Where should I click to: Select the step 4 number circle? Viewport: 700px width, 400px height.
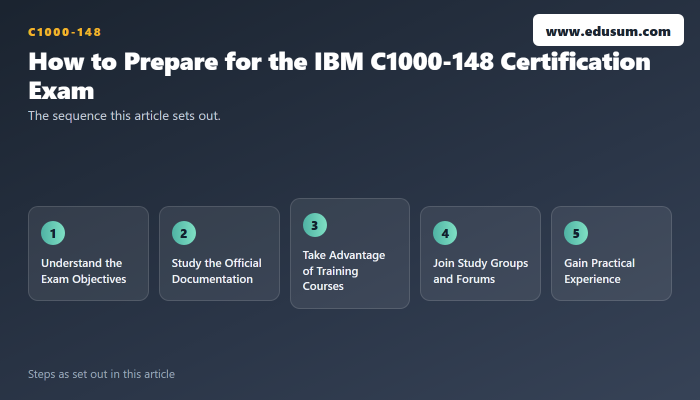[445, 233]
